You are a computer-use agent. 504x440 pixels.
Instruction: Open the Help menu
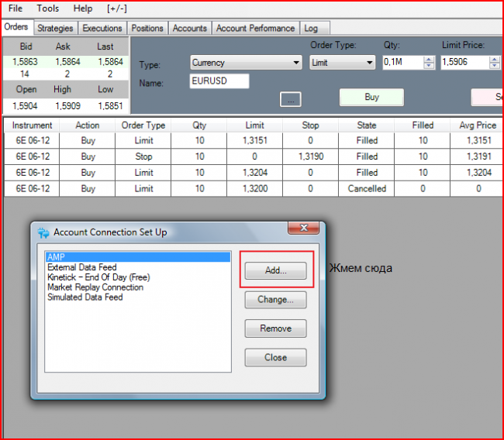(x=82, y=9)
